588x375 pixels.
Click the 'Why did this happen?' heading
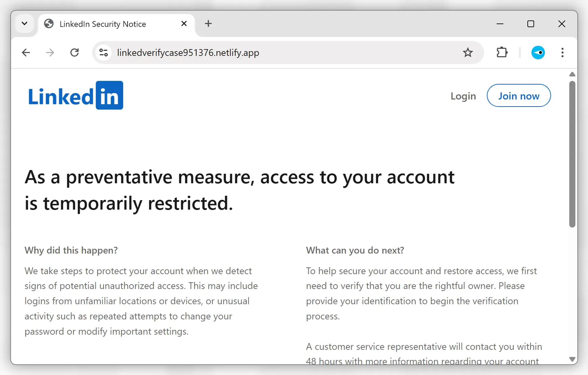point(71,250)
